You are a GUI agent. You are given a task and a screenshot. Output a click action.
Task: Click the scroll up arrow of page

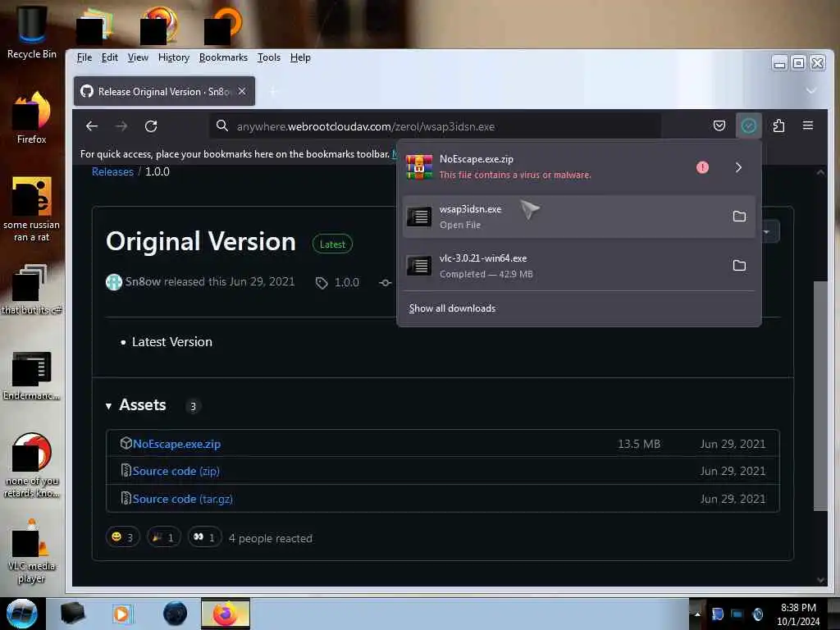click(820, 172)
